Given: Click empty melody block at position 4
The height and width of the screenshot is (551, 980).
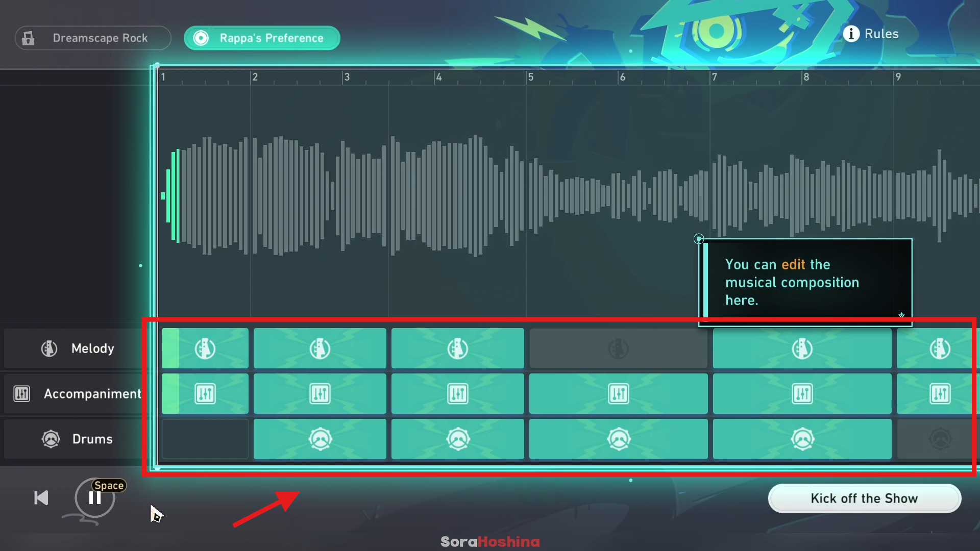Looking at the screenshot, I should pyautogui.click(x=618, y=348).
